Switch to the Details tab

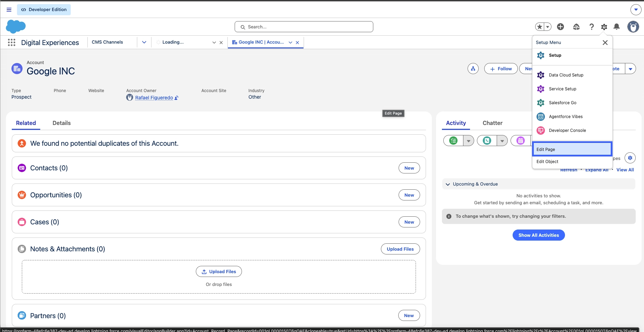(x=62, y=123)
